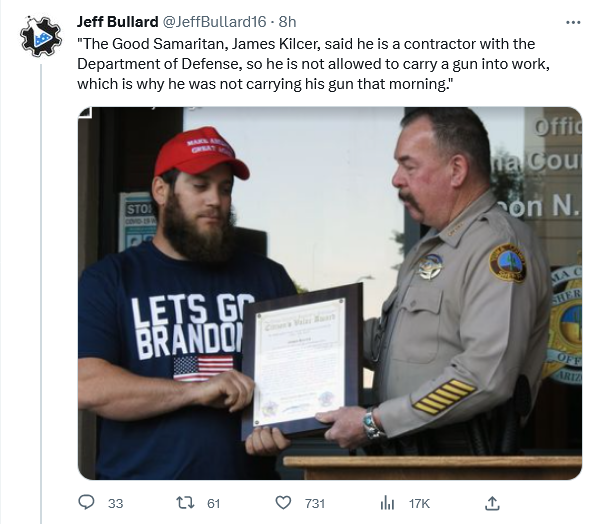Click the tweet text about James Kilcer
Screen dimensions: 598x524
coord(313,64)
